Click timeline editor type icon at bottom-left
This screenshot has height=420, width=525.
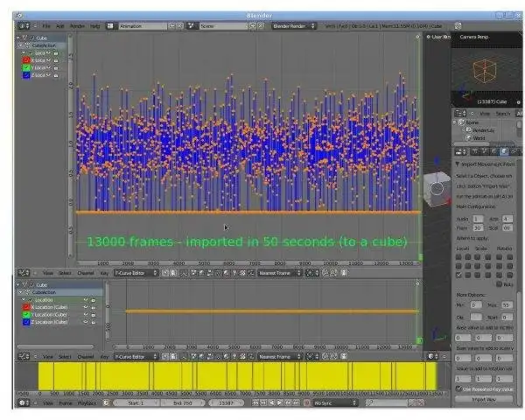coord(24,402)
